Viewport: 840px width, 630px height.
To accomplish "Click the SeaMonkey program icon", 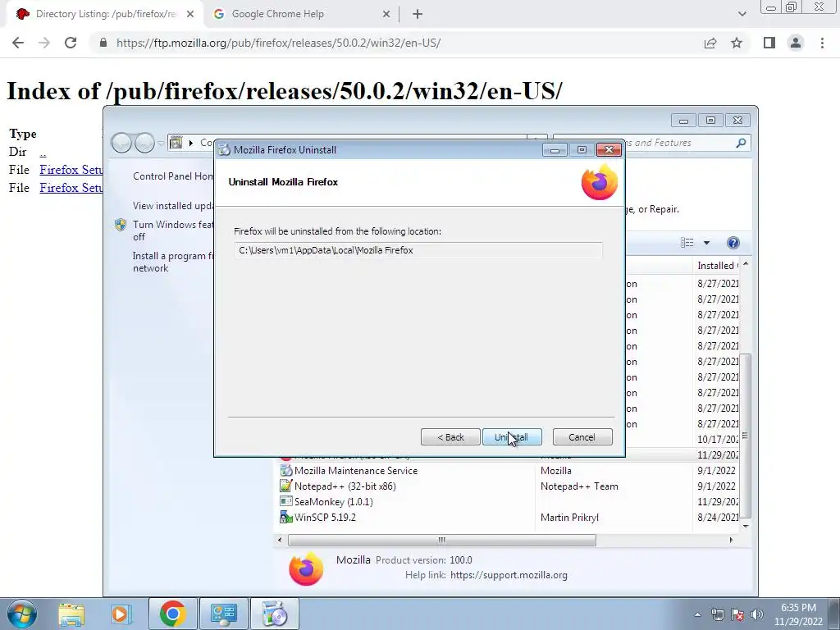I will coord(286,502).
